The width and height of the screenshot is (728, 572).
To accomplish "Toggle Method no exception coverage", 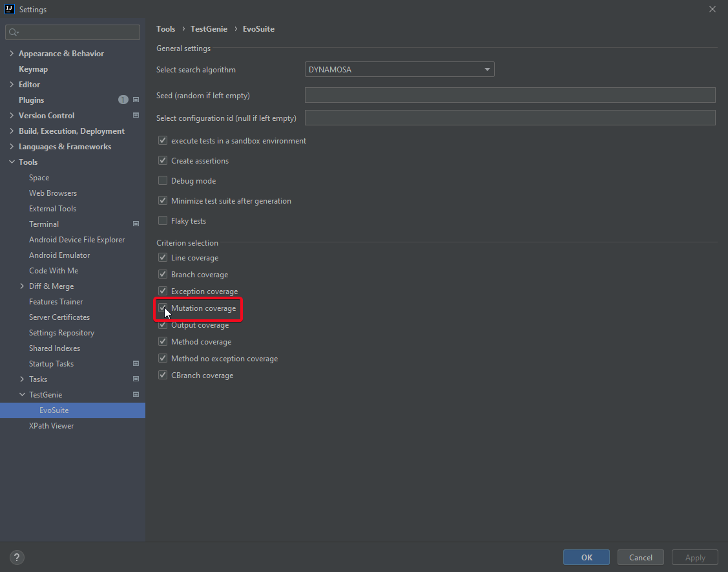I will pyautogui.click(x=163, y=358).
